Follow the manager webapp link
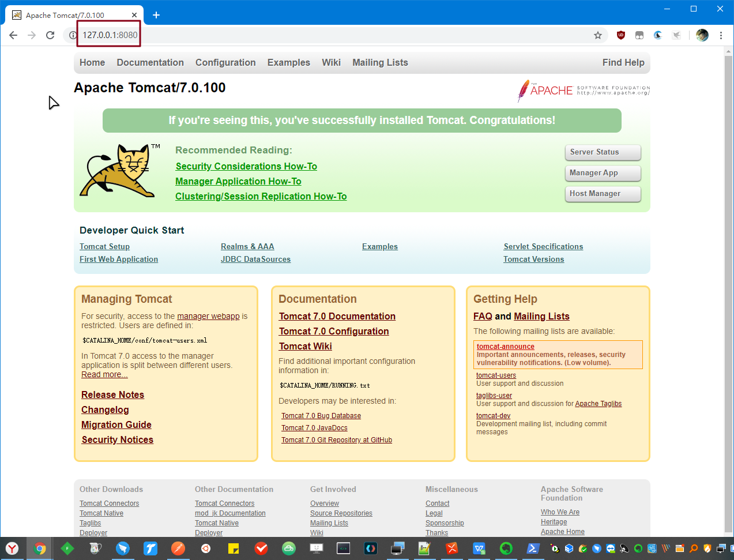734x560 pixels. [208, 316]
